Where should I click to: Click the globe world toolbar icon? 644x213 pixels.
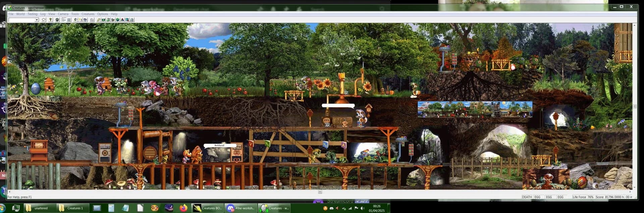pos(57,20)
